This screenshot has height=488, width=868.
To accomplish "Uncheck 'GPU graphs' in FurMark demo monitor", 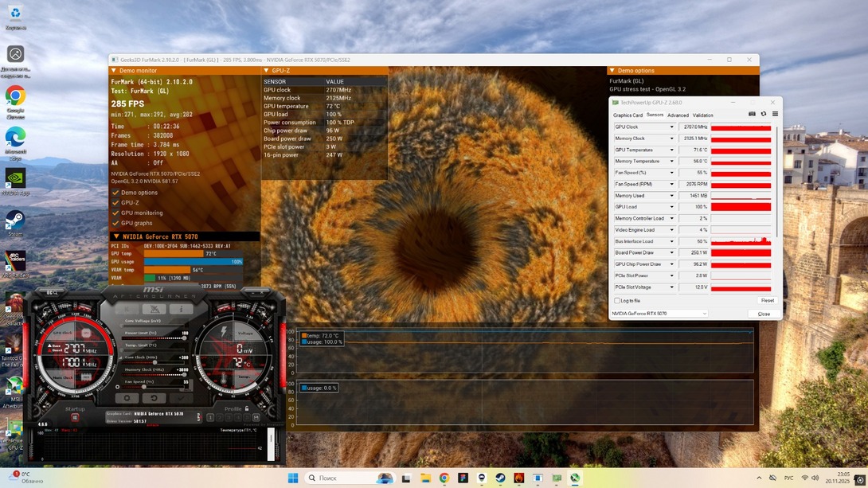I will click(x=115, y=223).
